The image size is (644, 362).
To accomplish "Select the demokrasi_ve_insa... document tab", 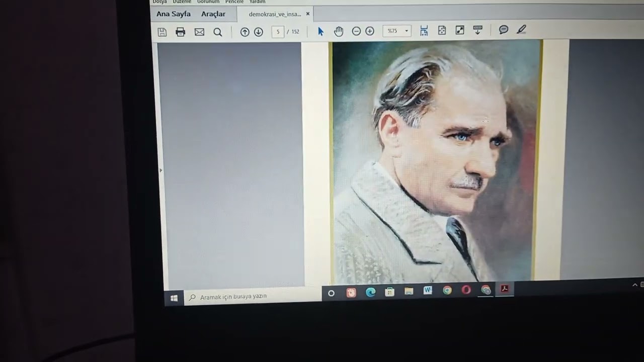I will pyautogui.click(x=275, y=14).
